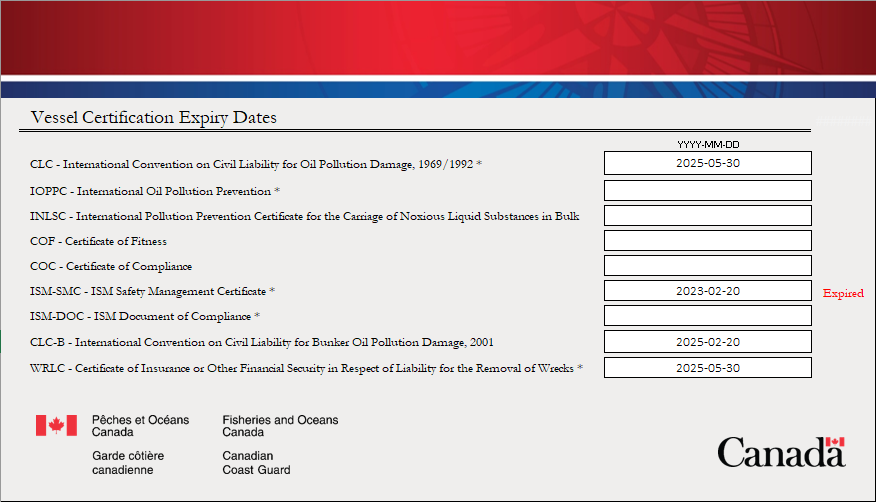This screenshot has width=876, height=502.
Task: Click the Canadian flag icon beside Pêches et Océans
Action: [x=56, y=426]
